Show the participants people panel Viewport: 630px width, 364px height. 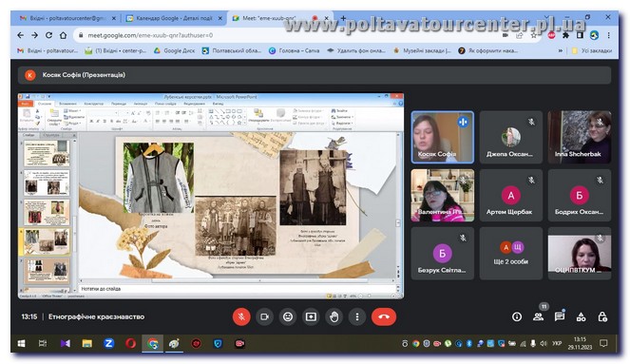click(539, 317)
